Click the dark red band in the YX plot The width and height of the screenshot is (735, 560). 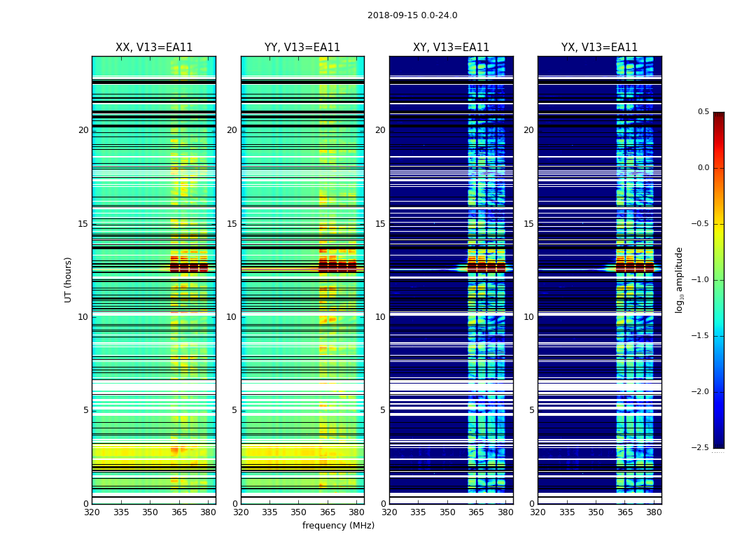click(x=634, y=267)
